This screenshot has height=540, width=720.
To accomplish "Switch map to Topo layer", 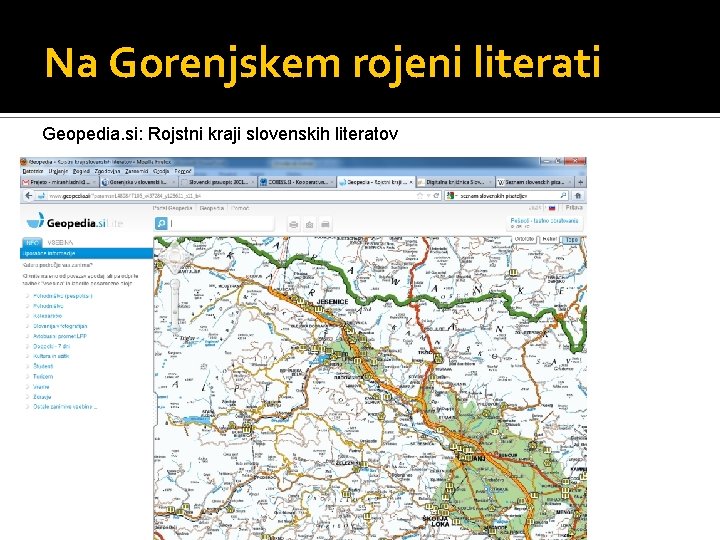I will [x=571, y=240].
